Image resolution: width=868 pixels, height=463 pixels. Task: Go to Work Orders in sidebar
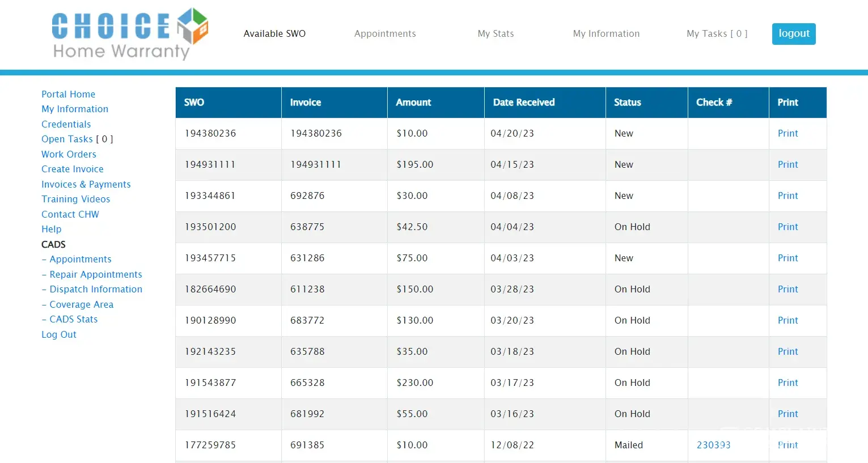coord(69,154)
